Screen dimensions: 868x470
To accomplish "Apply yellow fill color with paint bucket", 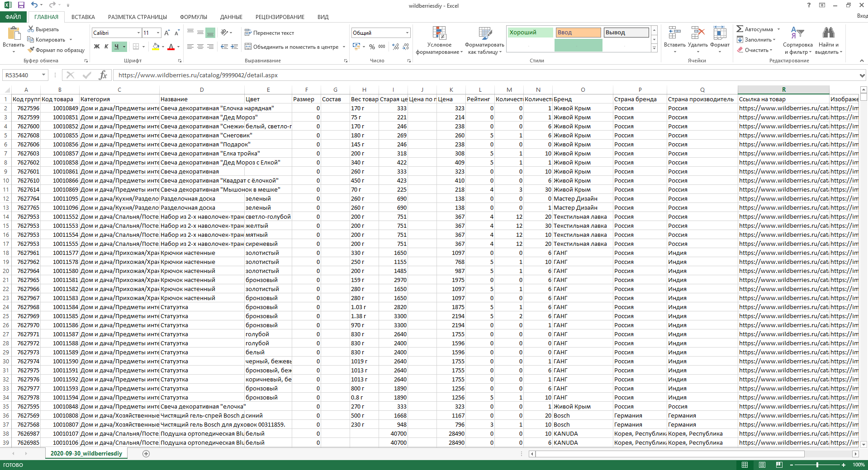I will click(x=156, y=47).
